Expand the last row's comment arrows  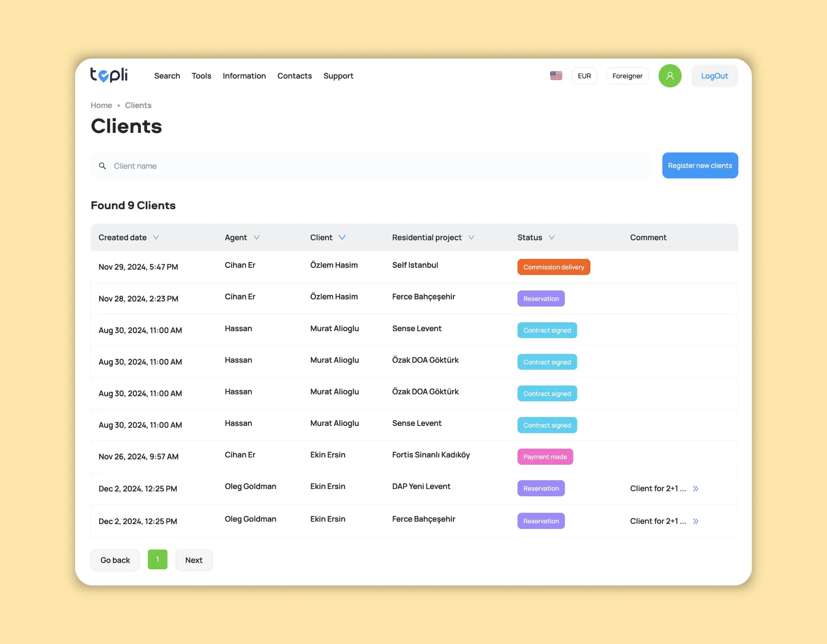point(695,521)
